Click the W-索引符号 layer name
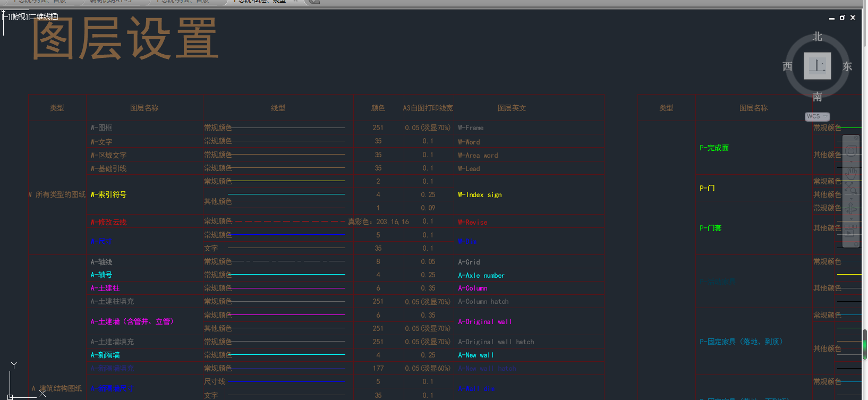Screen dimensions: 868x400 pos(108,194)
